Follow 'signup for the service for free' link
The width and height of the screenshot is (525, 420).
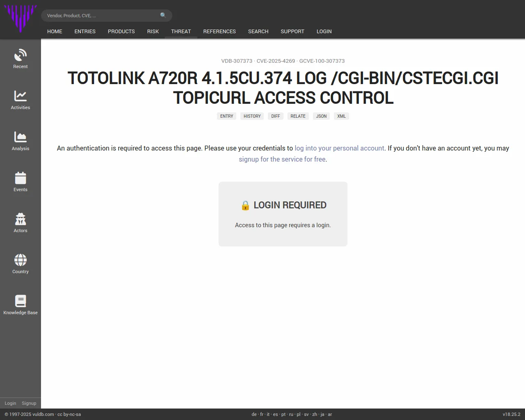(x=282, y=159)
